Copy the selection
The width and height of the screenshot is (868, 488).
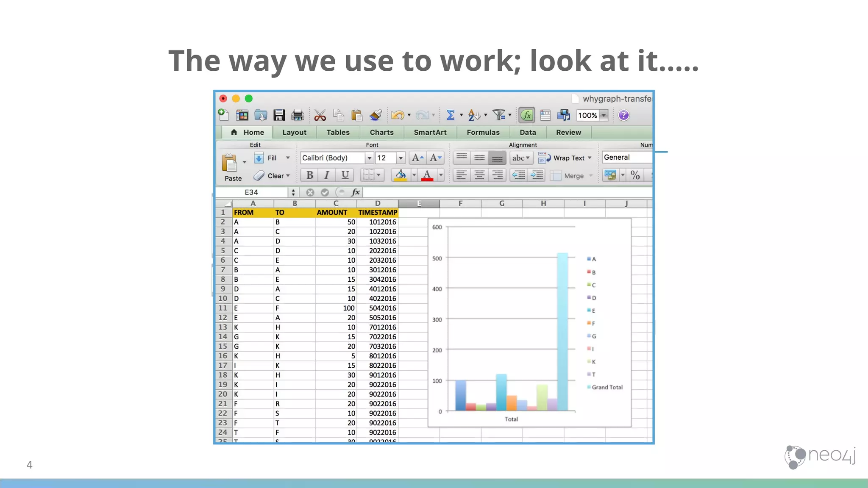(x=338, y=115)
